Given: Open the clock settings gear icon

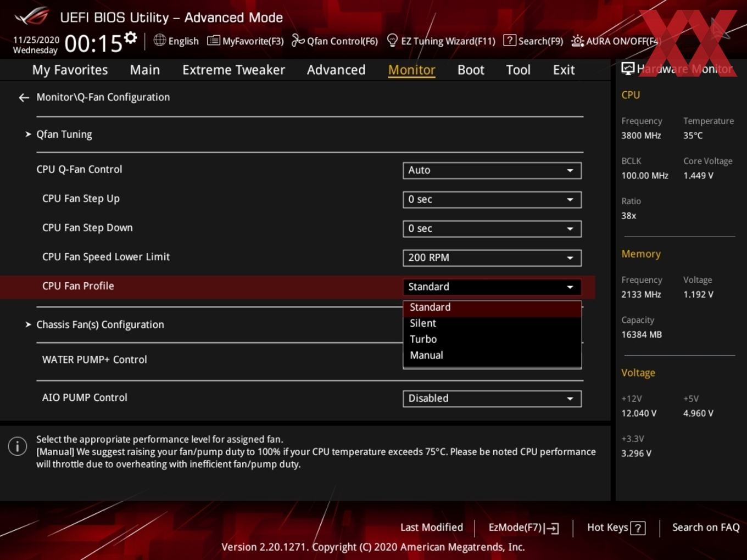Looking at the screenshot, I should coord(131,38).
